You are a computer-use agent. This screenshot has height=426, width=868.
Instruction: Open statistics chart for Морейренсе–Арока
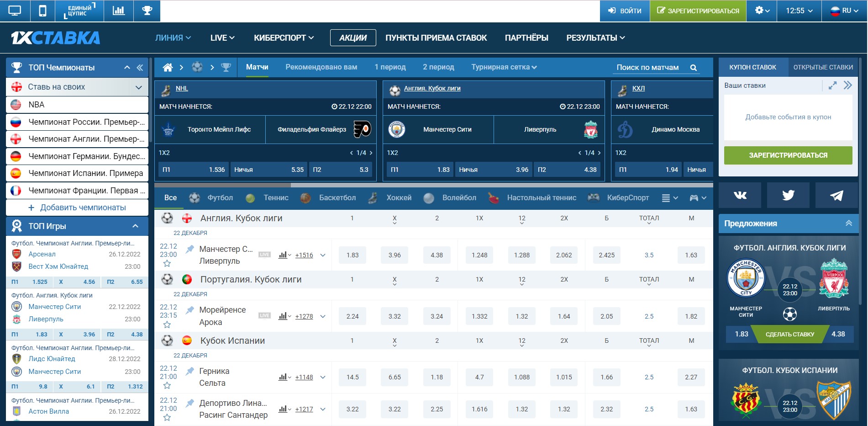[284, 316]
